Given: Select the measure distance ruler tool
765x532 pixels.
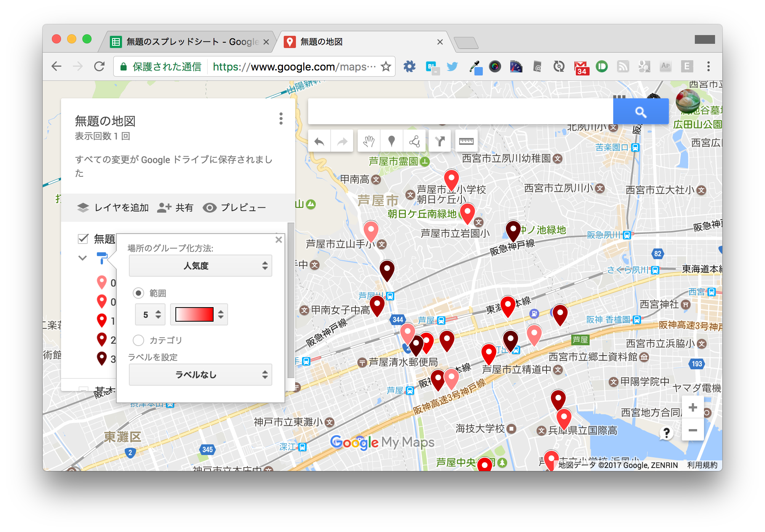Looking at the screenshot, I should 466,142.
